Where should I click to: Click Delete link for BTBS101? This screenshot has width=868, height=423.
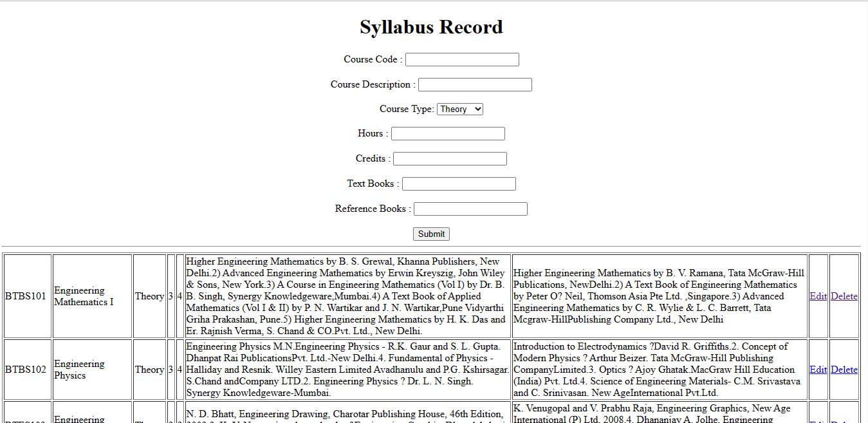click(x=844, y=296)
